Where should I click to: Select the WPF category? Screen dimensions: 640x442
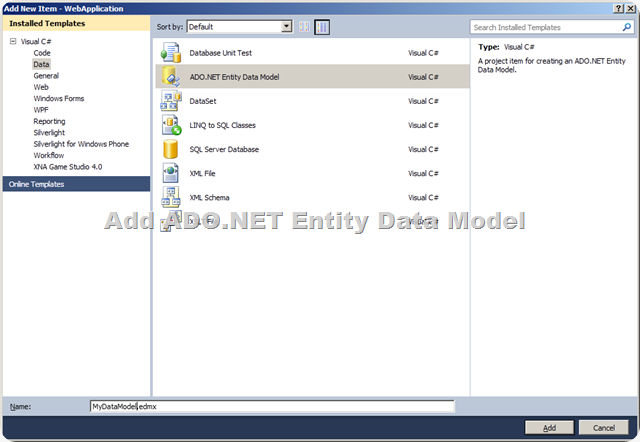tap(41, 110)
